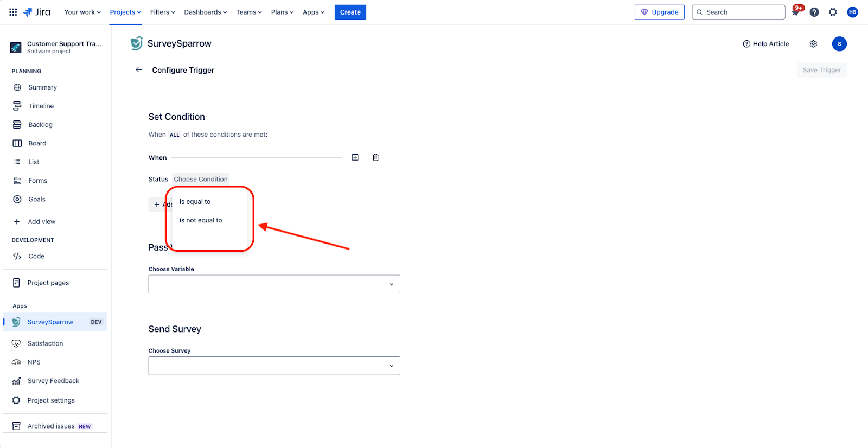Open the Help Article link
Viewport: 868px width, 447px height.
click(x=766, y=44)
